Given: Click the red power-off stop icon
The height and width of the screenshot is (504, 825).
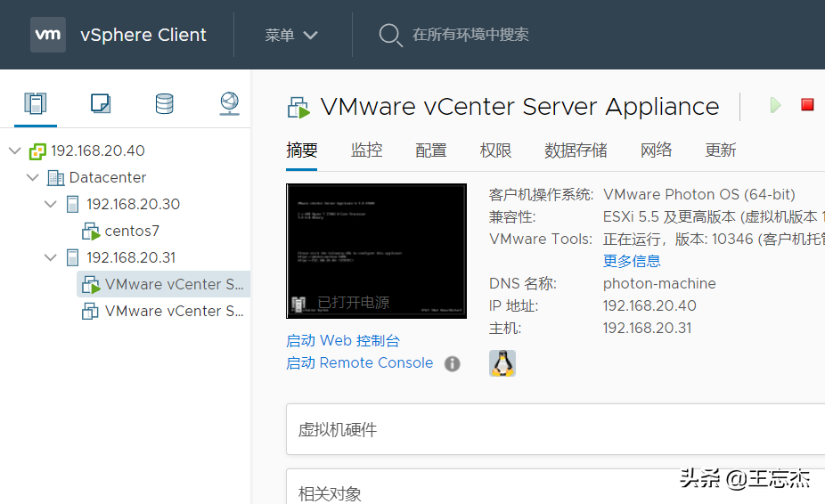Looking at the screenshot, I should click(x=807, y=105).
